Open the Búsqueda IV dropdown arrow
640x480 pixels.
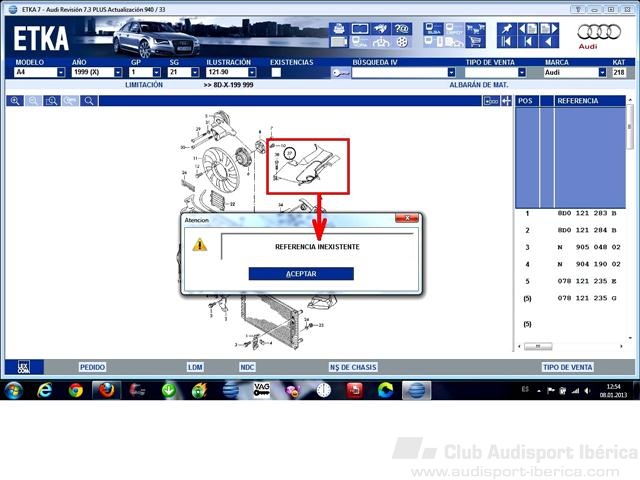point(451,73)
